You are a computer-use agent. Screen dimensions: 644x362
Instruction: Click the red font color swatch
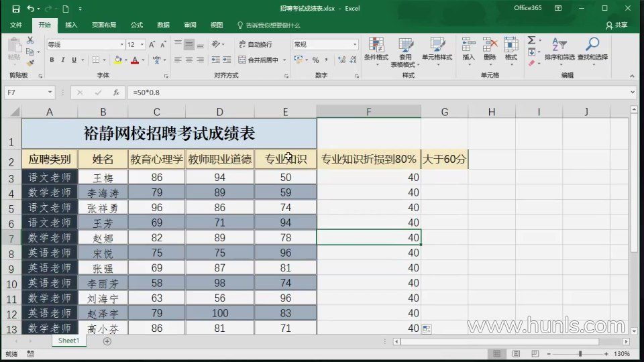pos(134,60)
